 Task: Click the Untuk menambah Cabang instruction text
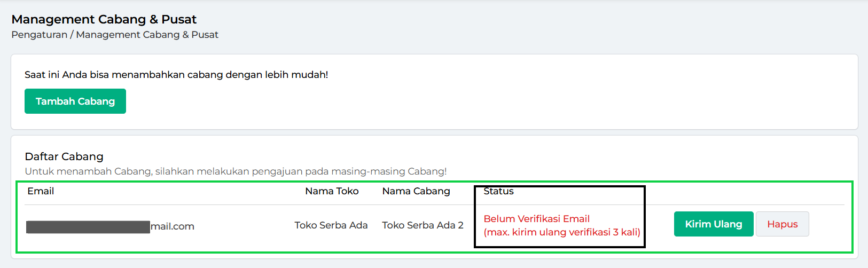236,171
